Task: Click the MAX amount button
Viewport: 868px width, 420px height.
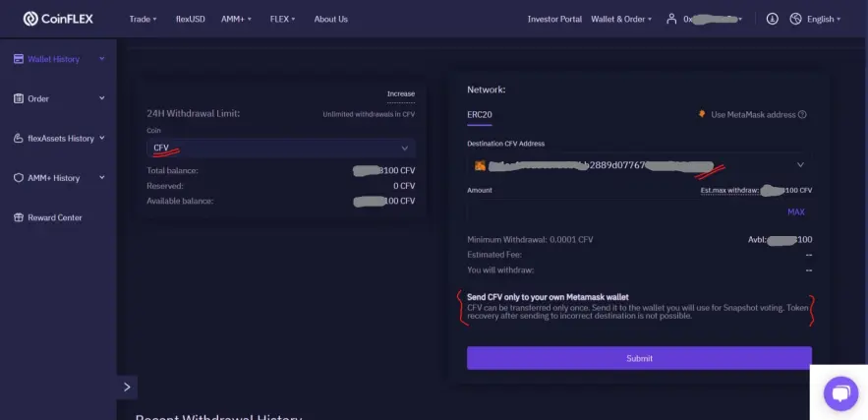Action: point(796,211)
